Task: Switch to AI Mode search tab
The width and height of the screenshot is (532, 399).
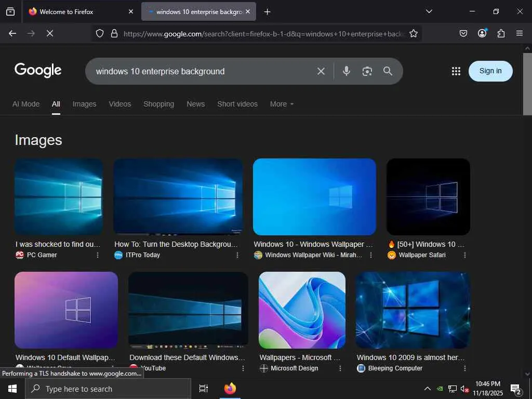Action: (26, 104)
